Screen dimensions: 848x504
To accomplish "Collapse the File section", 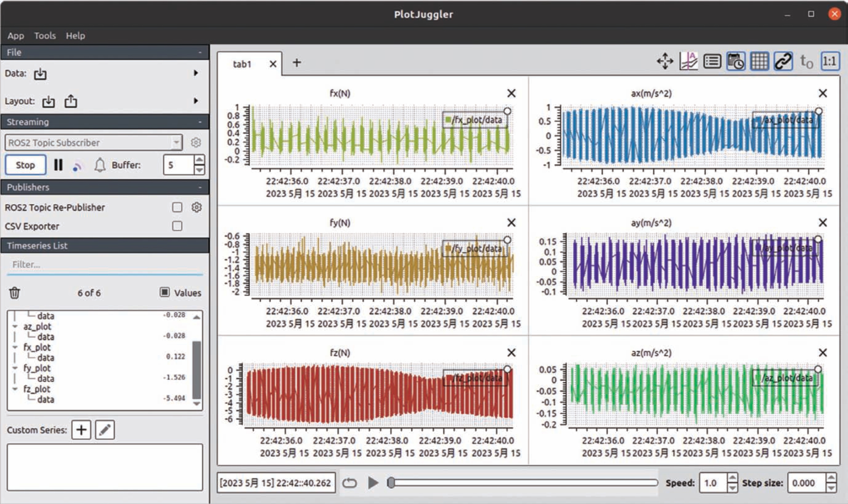I will tap(200, 52).
